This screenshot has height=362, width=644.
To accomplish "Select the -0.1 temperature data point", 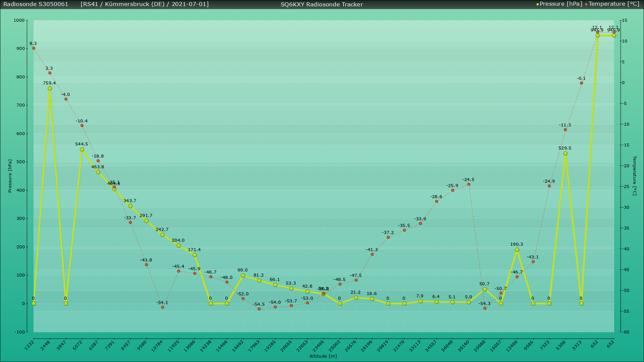I will coord(581,83).
